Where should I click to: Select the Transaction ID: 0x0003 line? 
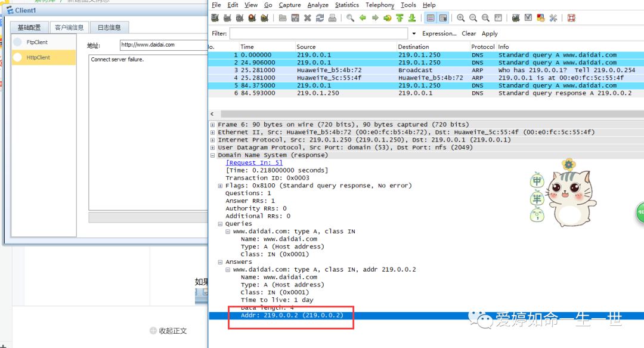[267, 178]
